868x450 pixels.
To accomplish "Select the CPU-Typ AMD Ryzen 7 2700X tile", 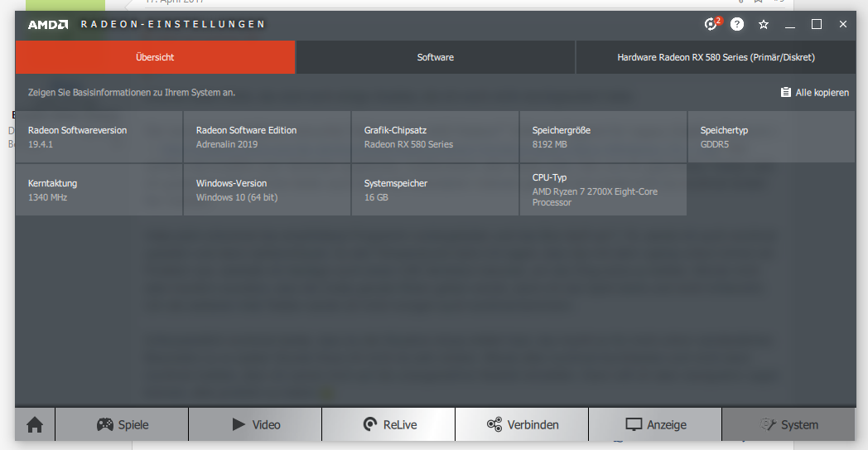I will click(x=604, y=190).
